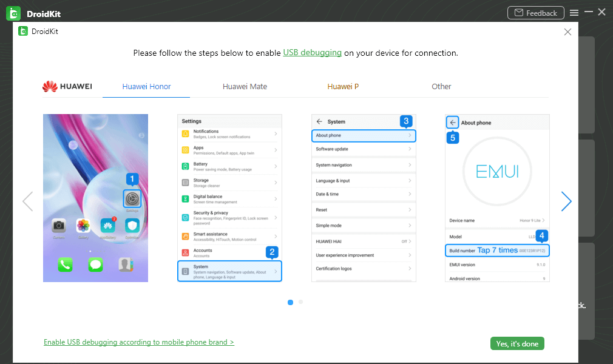613x364 pixels.
Task: Click the Language & input row chevron
Action: pyautogui.click(x=410, y=181)
